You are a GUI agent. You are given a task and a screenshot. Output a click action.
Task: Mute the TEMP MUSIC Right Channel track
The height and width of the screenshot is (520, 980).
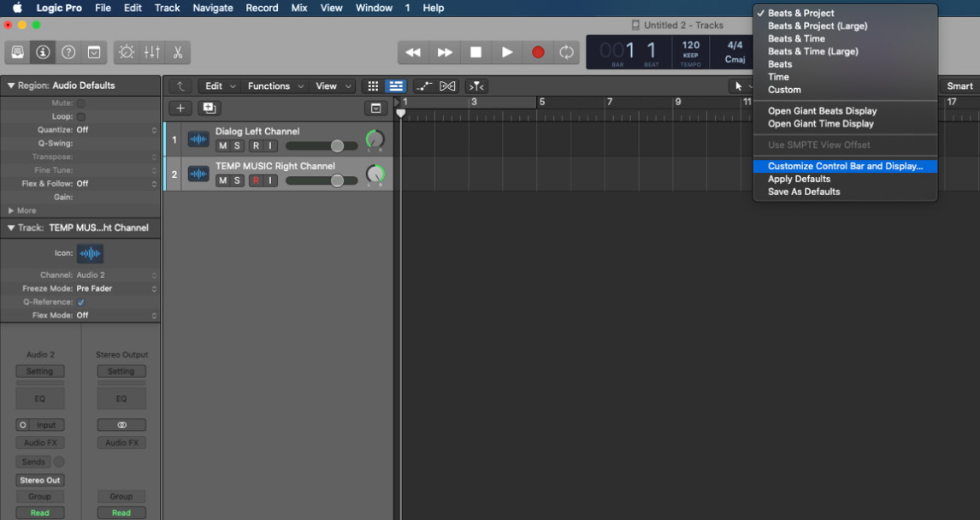[x=222, y=180]
